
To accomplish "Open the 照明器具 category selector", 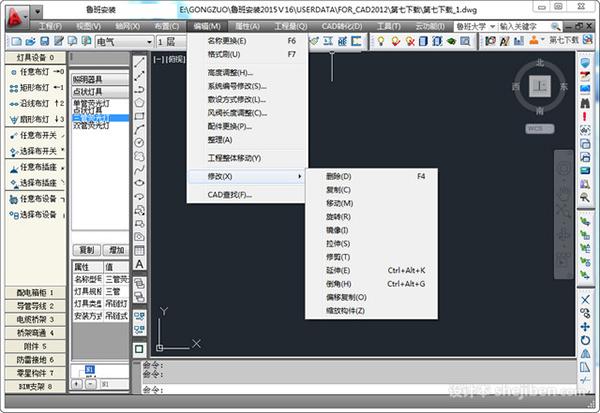I will coord(100,79).
